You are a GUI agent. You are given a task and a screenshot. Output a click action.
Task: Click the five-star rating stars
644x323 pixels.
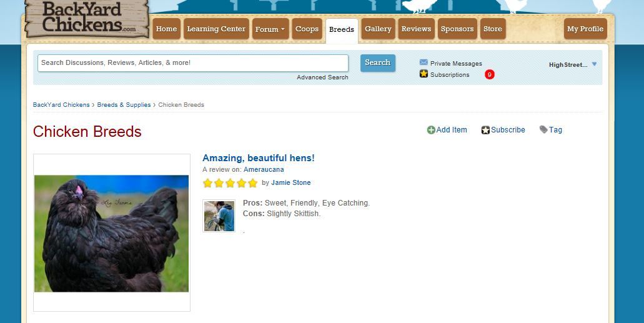230,183
